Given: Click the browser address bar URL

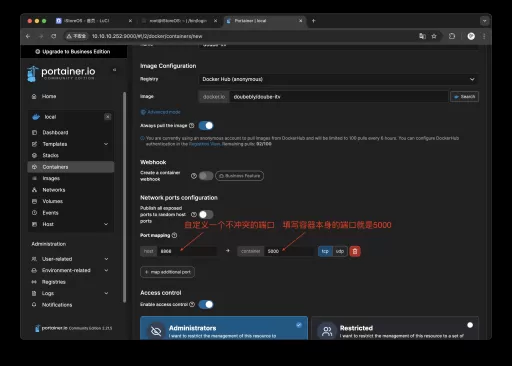Looking at the screenshot, I should (x=147, y=36).
